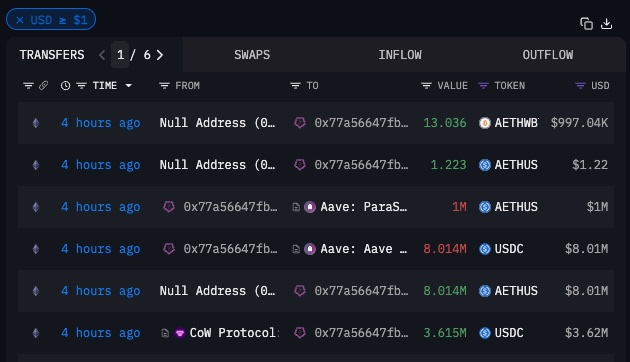Open the TO column filter
The width and height of the screenshot is (630, 362).
pyautogui.click(x=295, y=86)
